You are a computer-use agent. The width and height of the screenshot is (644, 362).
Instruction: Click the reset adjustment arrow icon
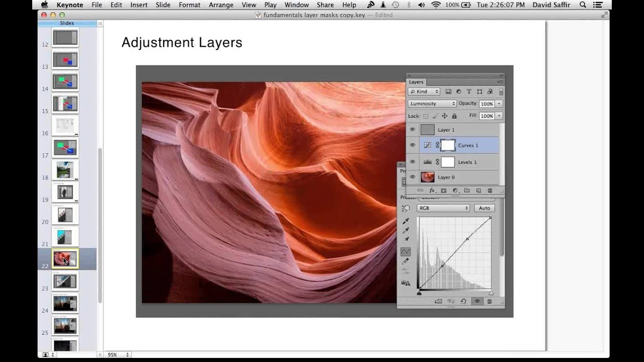coord(463,301)
